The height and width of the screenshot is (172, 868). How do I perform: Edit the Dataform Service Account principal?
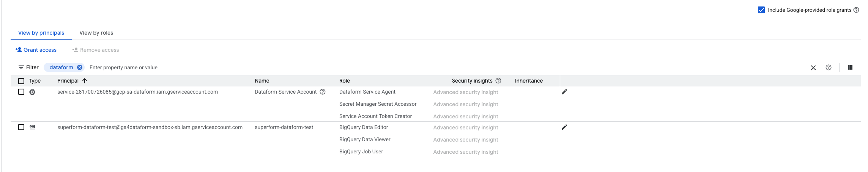564,92
